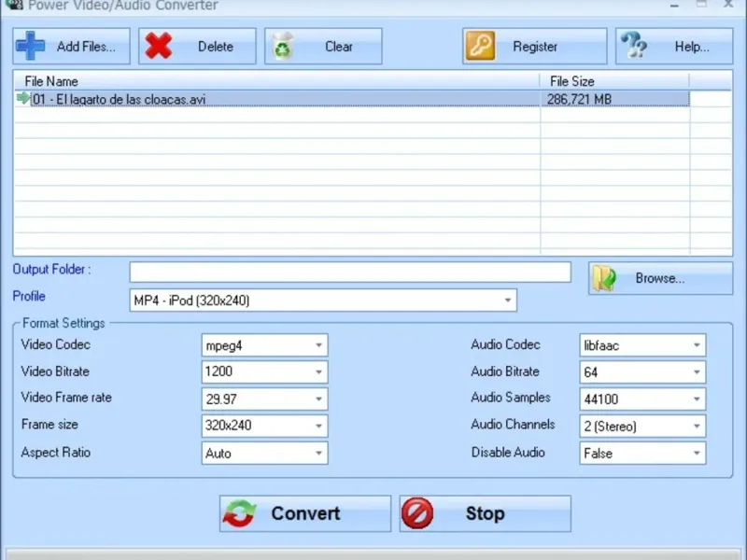The width and height of the screenshot is (747, 560).
Task: Click the Format Settings group title
Action: pyautogui.click(x=63, y=323)
